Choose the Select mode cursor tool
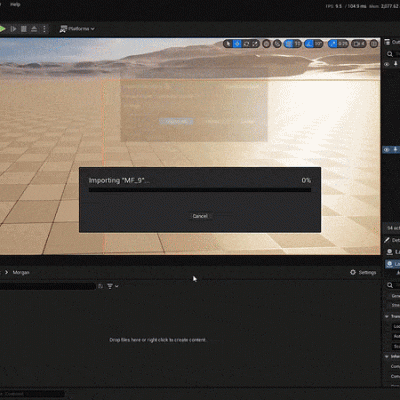The image size is (400, 400). point(228,44)
